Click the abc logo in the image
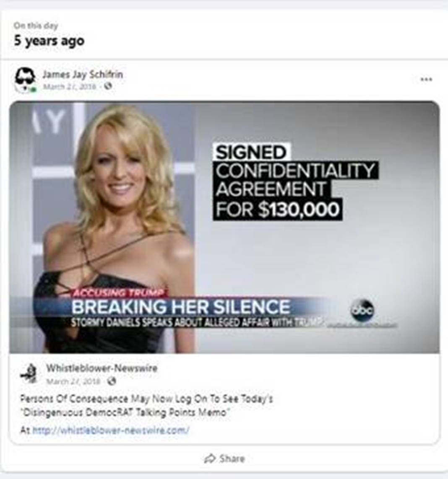 point(362,310)
